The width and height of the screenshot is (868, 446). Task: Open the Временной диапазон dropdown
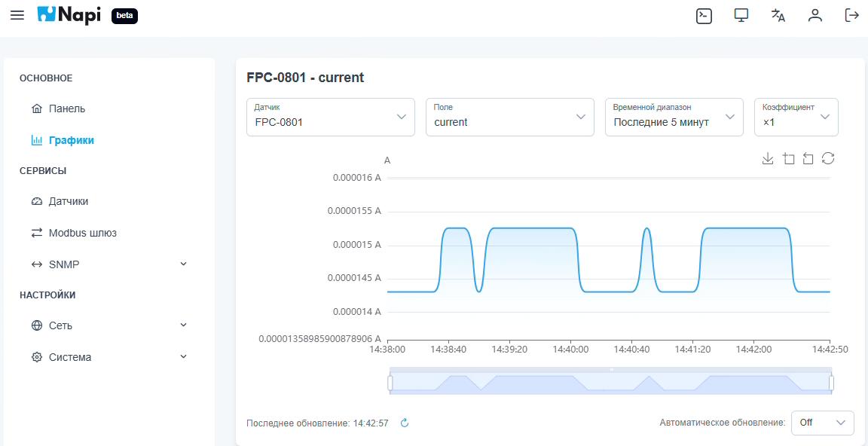[x=674, y=118]
